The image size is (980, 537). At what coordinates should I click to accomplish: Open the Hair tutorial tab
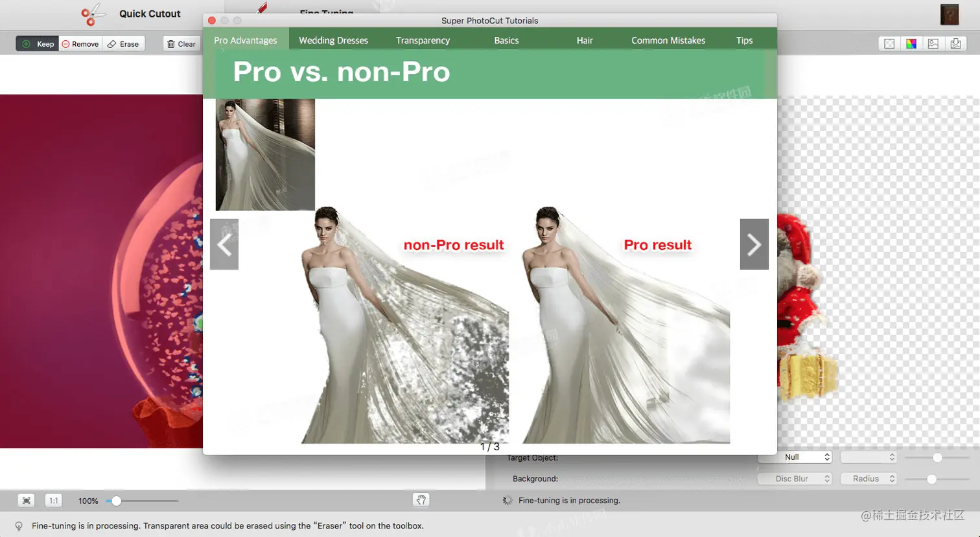pos(585,40)
